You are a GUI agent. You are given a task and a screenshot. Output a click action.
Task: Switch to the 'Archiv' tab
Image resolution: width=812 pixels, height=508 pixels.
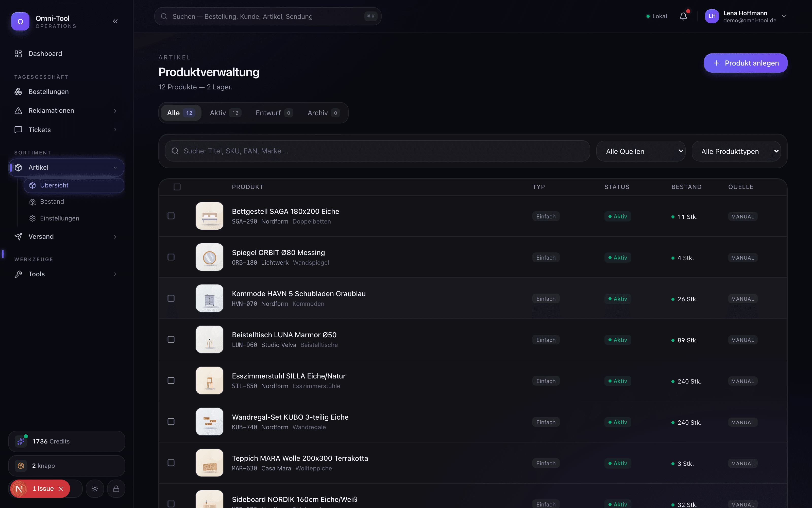coord(324,113)
